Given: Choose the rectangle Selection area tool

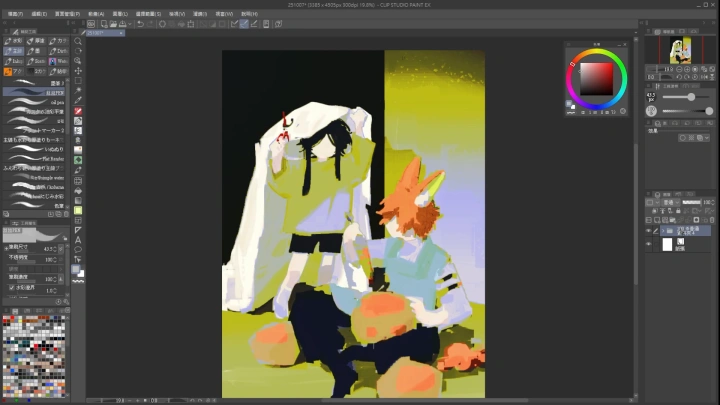Looking at the screenshot, I should click(78, 80).
